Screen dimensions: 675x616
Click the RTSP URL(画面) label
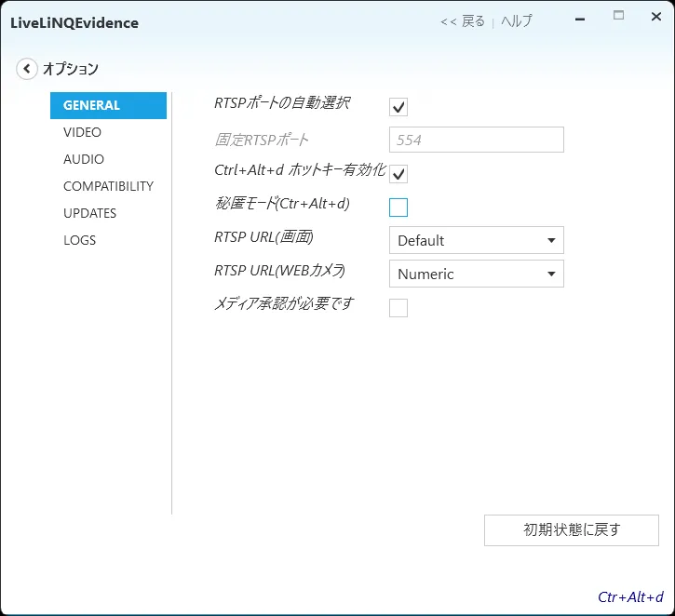point(263,237)
